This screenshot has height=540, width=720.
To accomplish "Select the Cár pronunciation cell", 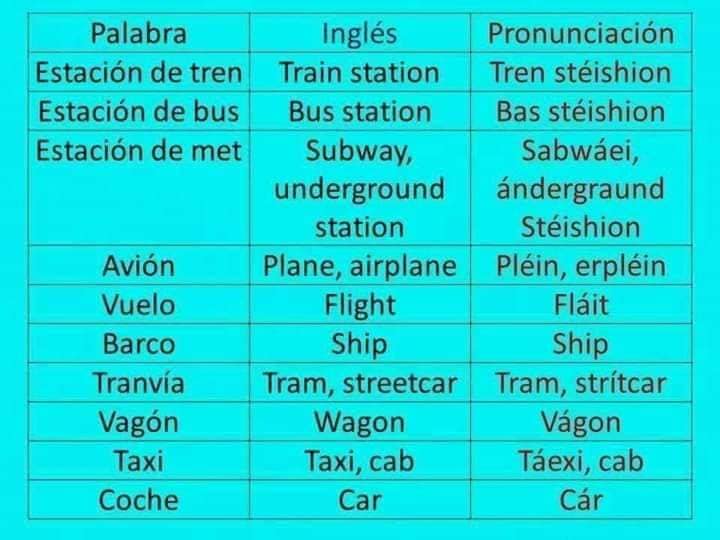I will (581, 500).
